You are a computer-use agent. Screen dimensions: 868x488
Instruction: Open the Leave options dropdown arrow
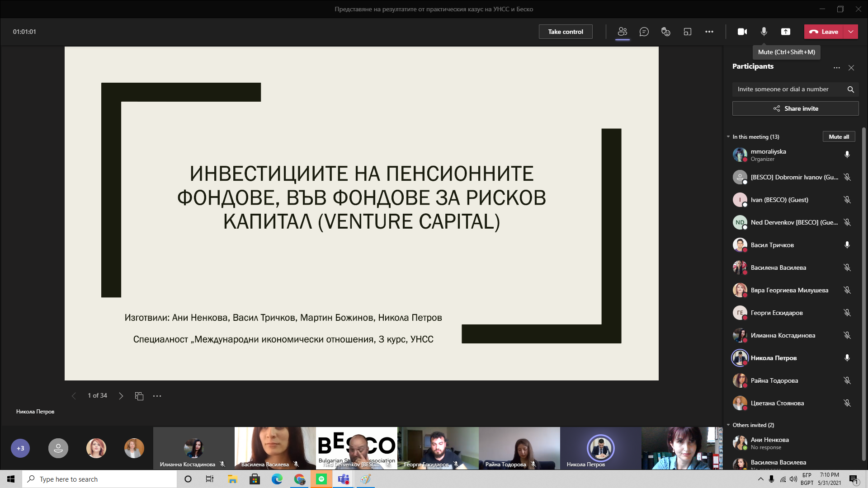(x=851, y=32)
